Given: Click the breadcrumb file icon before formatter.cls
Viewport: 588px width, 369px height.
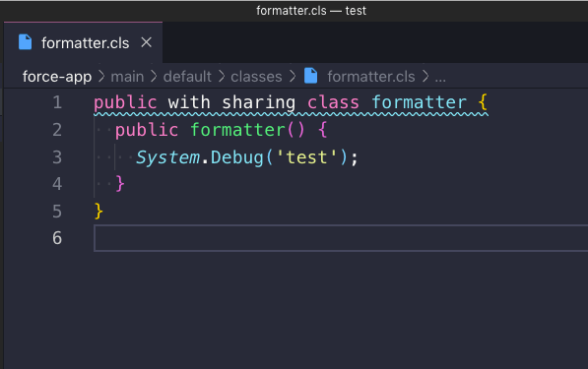Looking at the screenshot, I should coord(311,76).
